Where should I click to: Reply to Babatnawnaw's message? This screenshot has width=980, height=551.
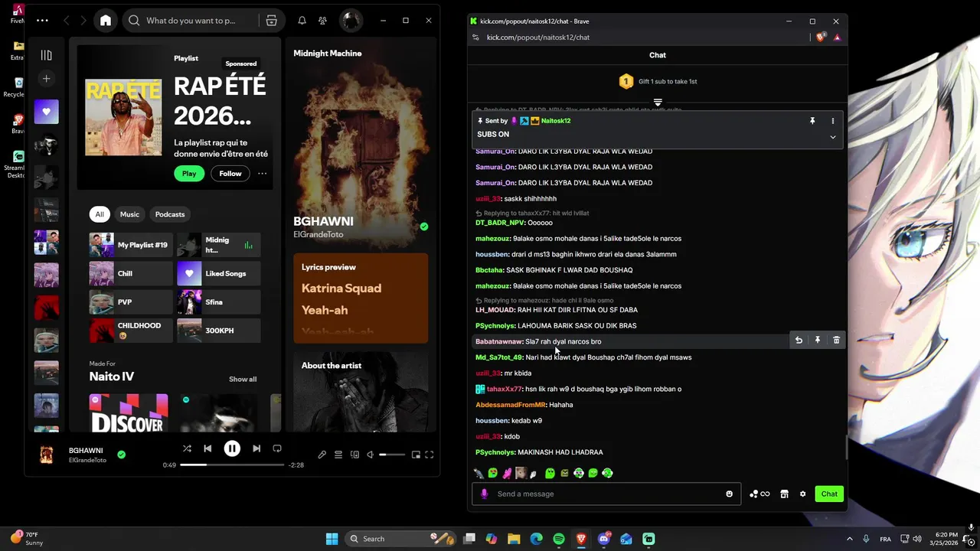coord(799,340)
